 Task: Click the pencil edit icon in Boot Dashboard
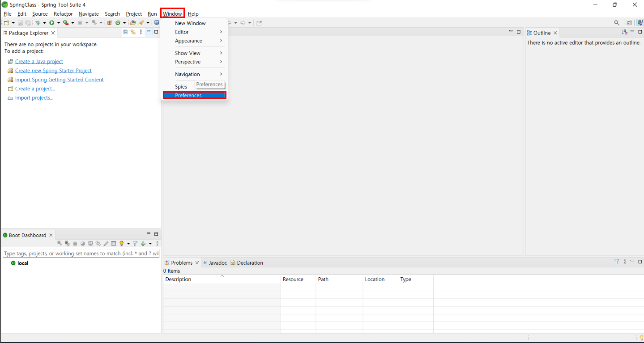coord(106,244)
